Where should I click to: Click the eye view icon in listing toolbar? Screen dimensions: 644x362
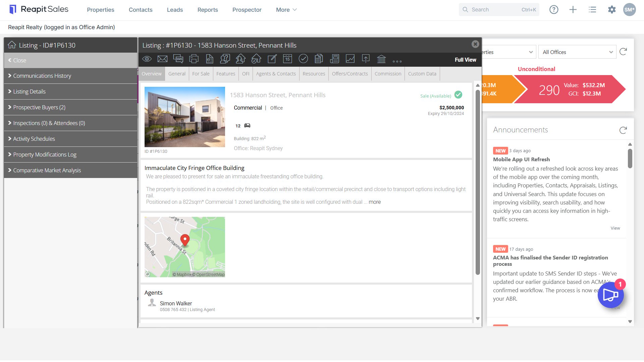coord(147,59)
